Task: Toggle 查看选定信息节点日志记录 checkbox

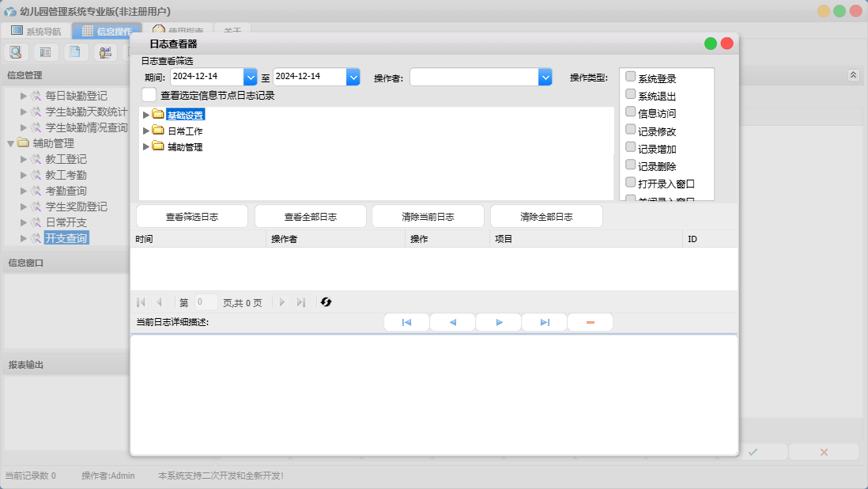Action: point(149,95)
